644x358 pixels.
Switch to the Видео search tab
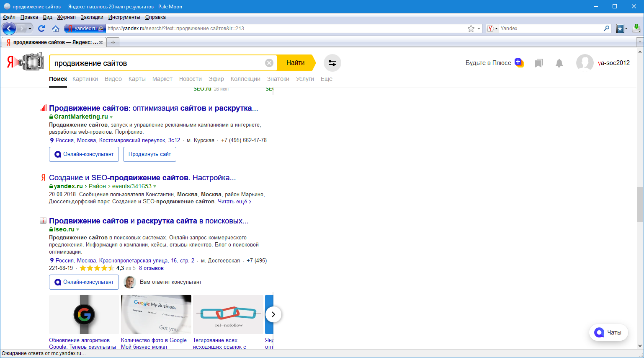(x=113, y=79)
